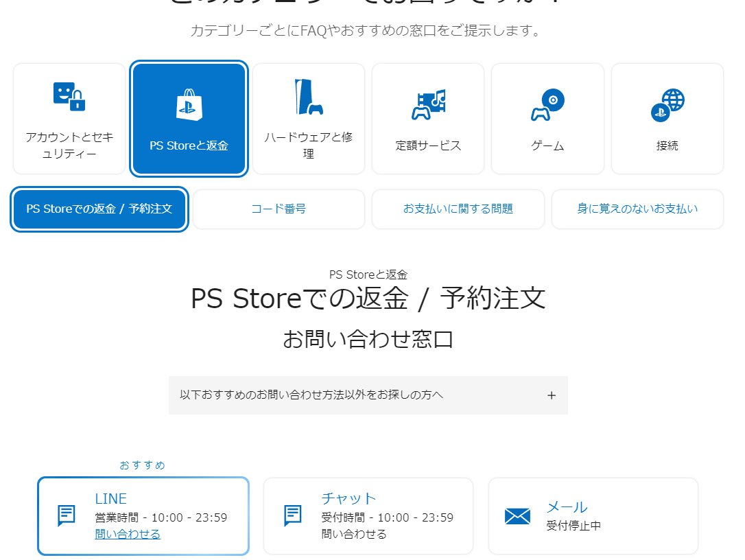The height and width of the screenshot is (560, 745).
Task: Click the 問い合わせる link under LINE
Action: 128,534
